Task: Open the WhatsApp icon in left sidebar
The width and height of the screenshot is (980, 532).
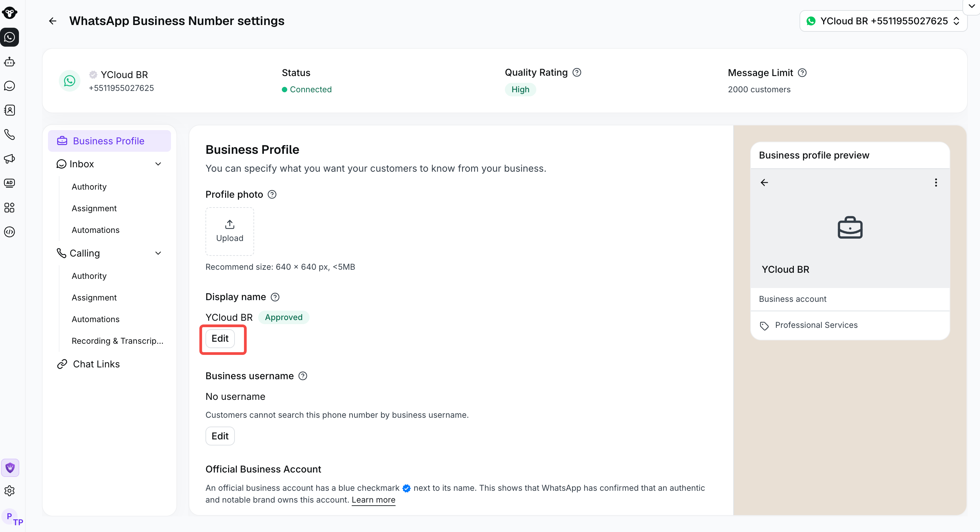Action: (9, 37)
